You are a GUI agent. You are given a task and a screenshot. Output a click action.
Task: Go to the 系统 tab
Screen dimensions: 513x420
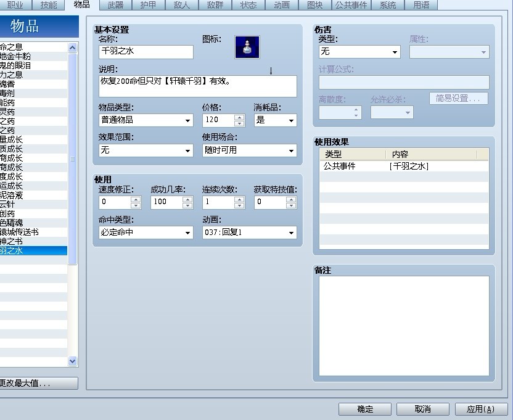388,5
